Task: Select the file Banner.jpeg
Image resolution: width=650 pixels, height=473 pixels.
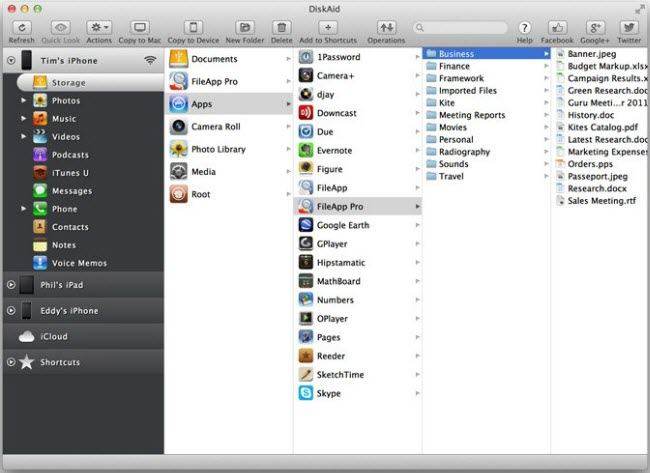Action: click(x=601, y=53)
